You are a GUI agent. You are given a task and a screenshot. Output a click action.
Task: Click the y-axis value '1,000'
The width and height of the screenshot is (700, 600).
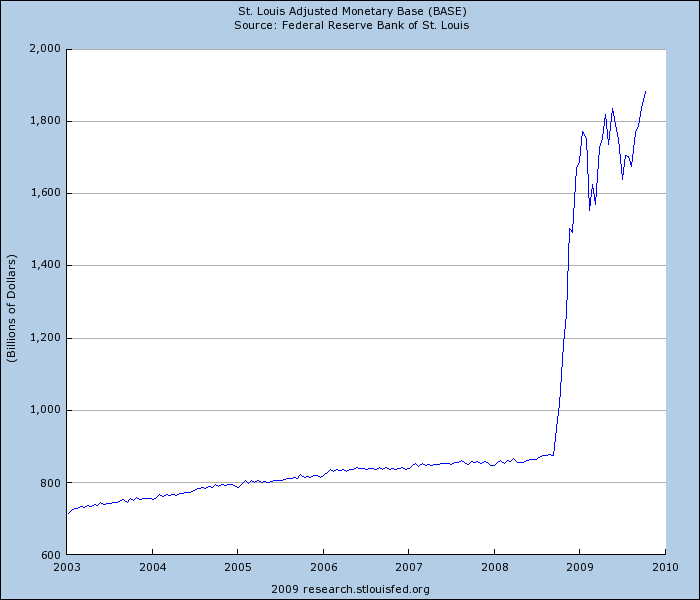45,410
